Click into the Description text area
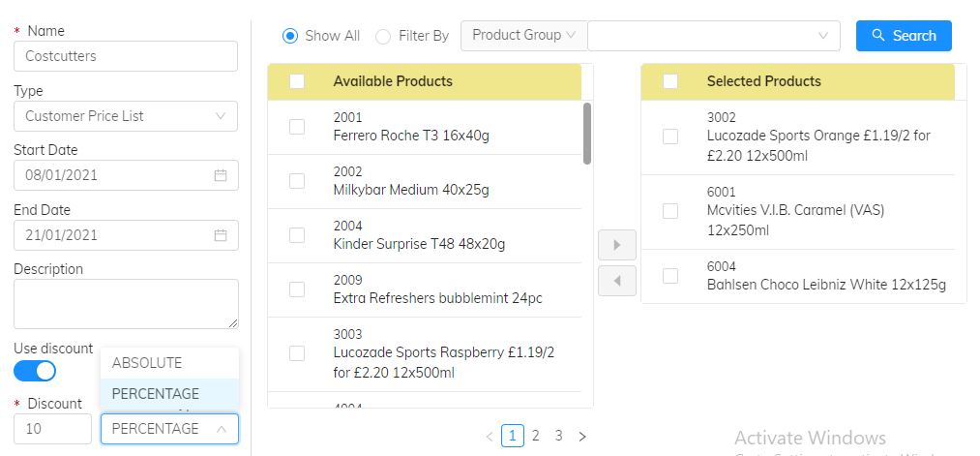Screen dimensions: 980x456 (x=125, y=303)
